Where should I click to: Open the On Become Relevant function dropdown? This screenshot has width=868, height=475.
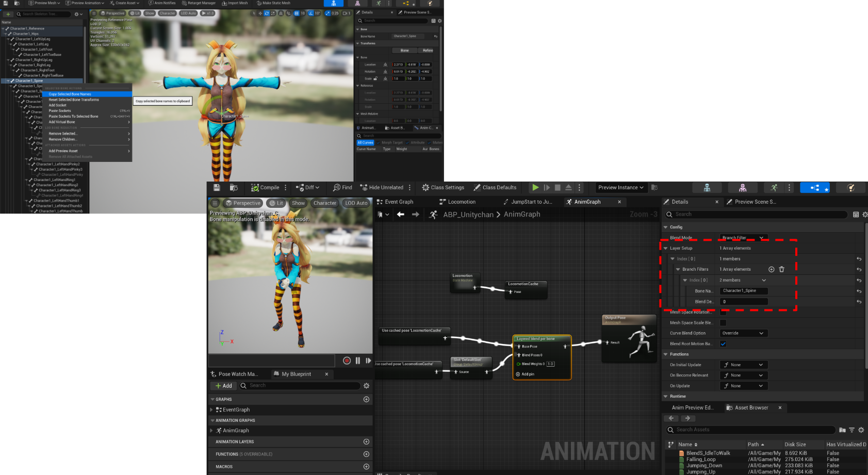[743, 375]
